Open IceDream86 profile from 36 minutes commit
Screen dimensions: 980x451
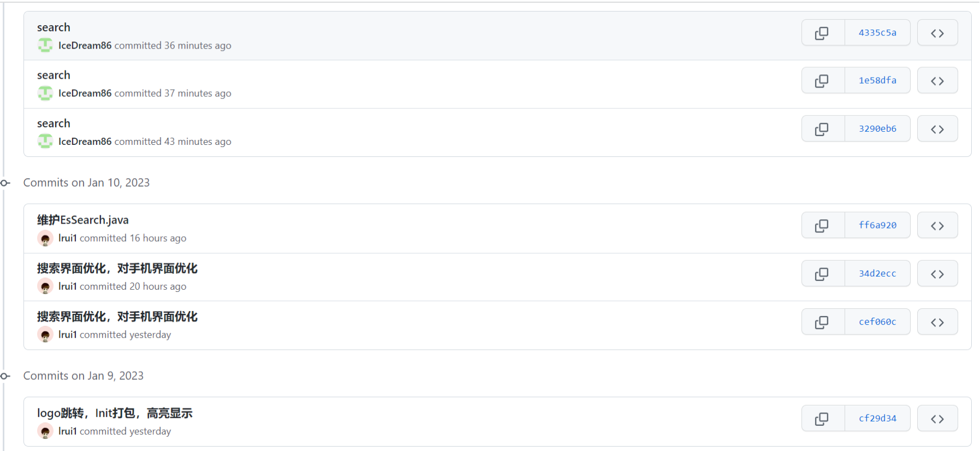point(85,46)
